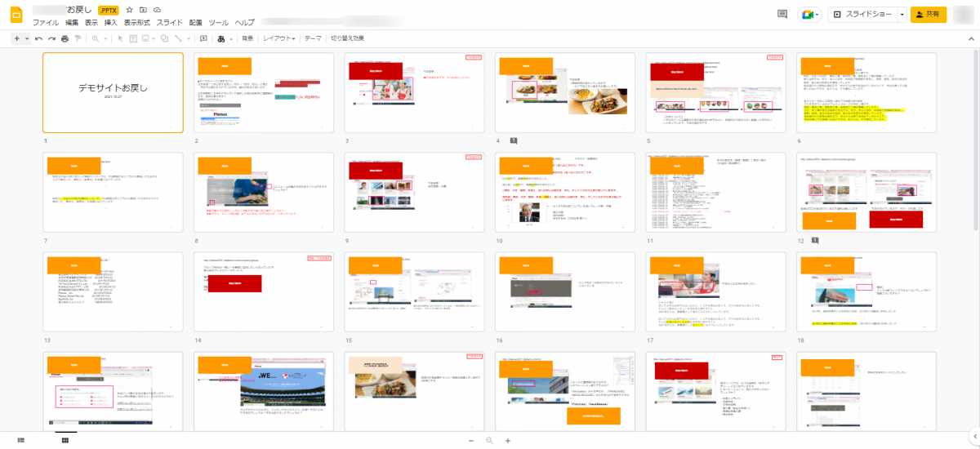Open the ファイル menu
Image resolution: width=980 pixels, height=449 pixels.
click(45, 23)
